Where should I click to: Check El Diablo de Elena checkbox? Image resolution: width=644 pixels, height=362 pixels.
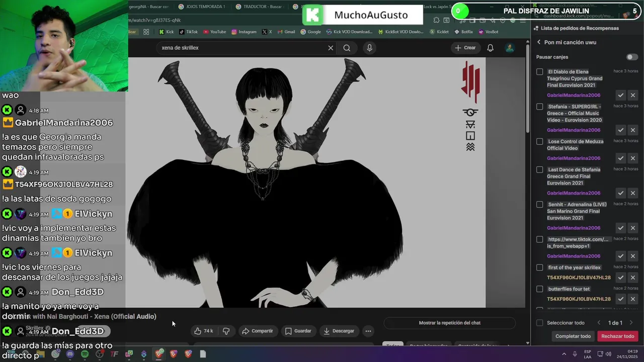[540, 72]
